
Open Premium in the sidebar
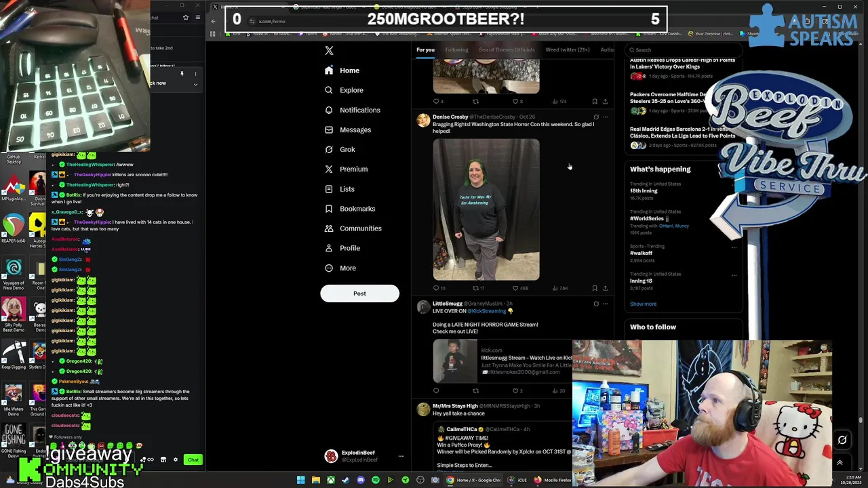[x=346, y=169]
